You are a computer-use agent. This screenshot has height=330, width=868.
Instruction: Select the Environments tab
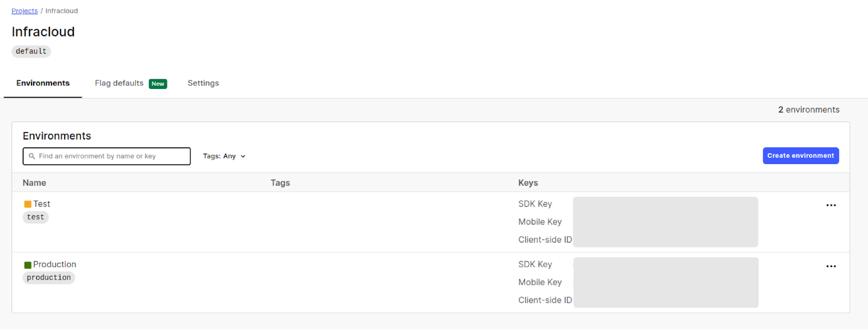pyautogui.click(x=43, y=83)
